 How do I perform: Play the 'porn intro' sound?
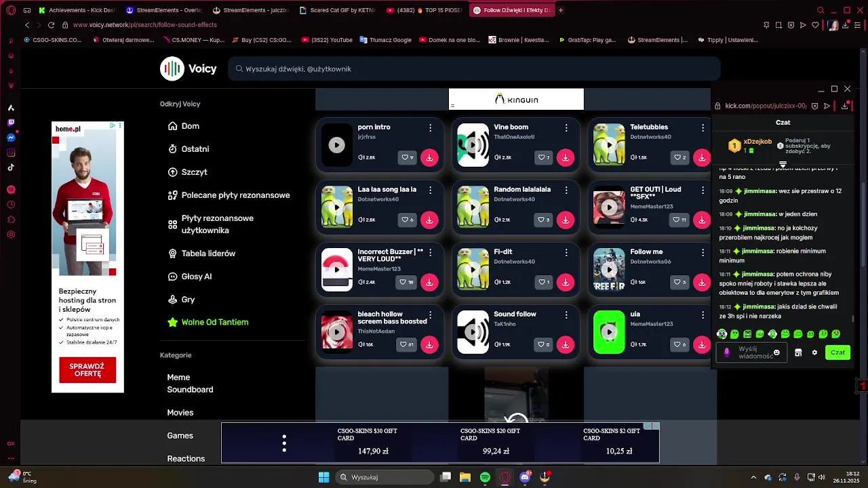pos(337,145)
